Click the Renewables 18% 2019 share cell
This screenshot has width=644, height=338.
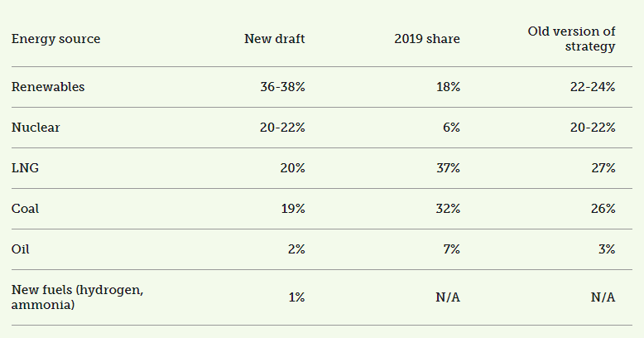coord(447,87)
